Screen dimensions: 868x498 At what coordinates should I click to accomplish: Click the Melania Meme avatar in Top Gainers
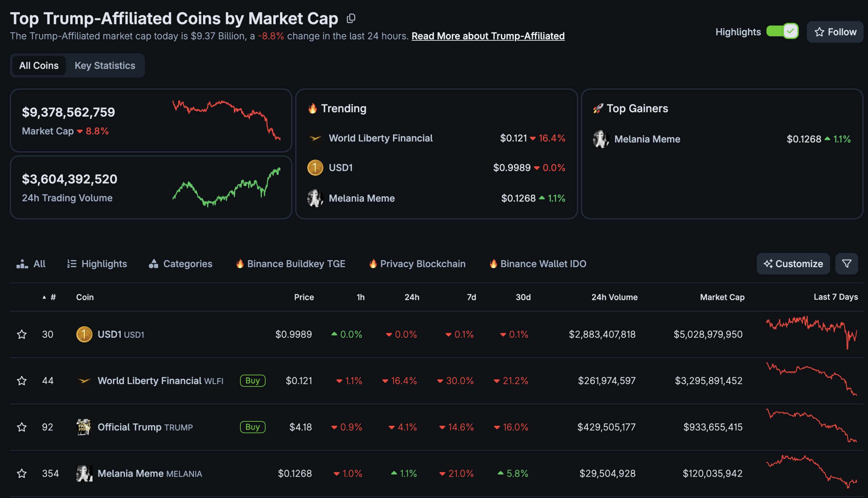pos(601,139)
